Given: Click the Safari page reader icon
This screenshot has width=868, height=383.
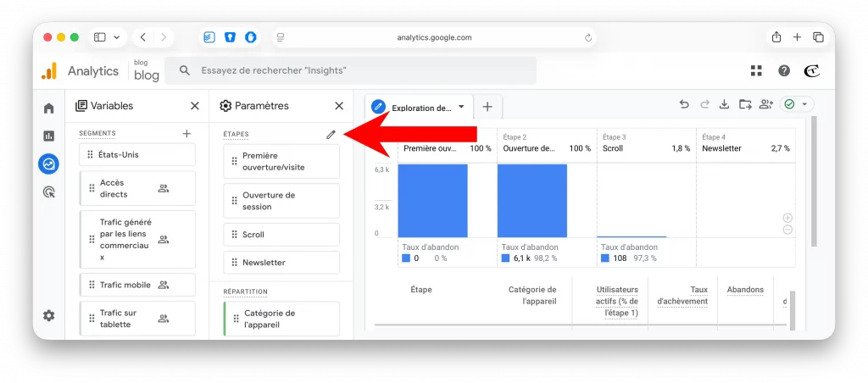Looking at the screenshot, I should [280, 37].
